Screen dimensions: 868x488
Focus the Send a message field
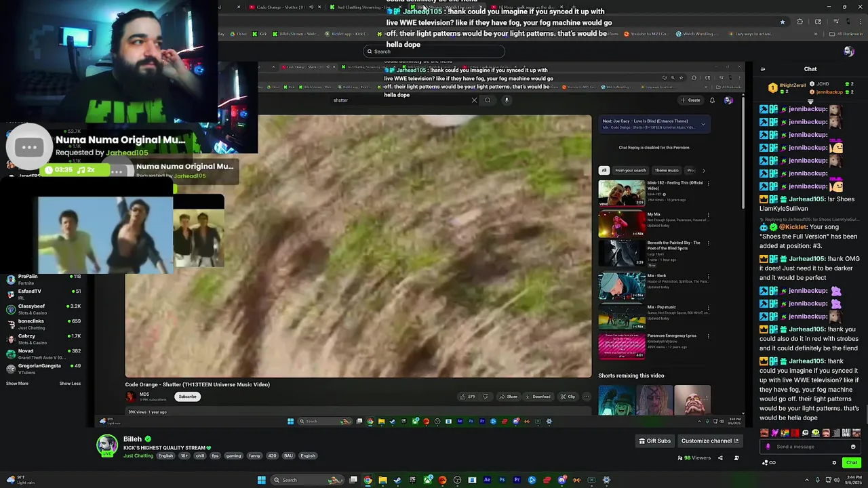[810, 447]
